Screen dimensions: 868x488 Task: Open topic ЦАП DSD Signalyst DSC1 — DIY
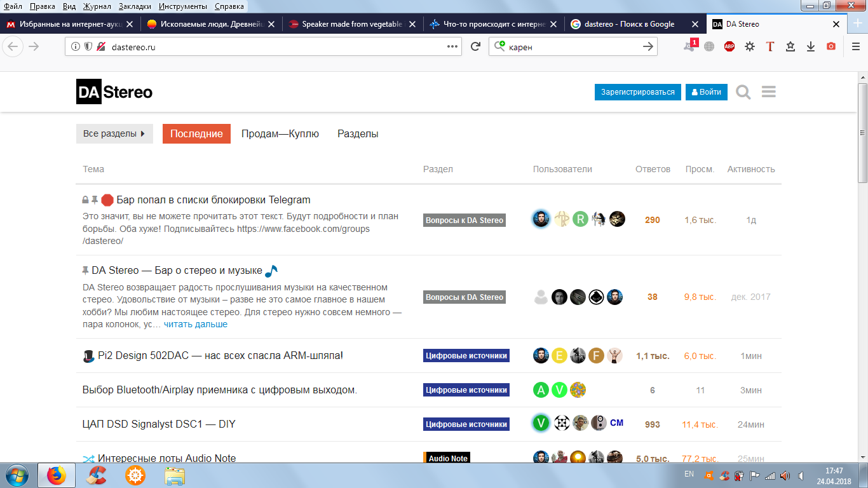click(x=159, y=424)
